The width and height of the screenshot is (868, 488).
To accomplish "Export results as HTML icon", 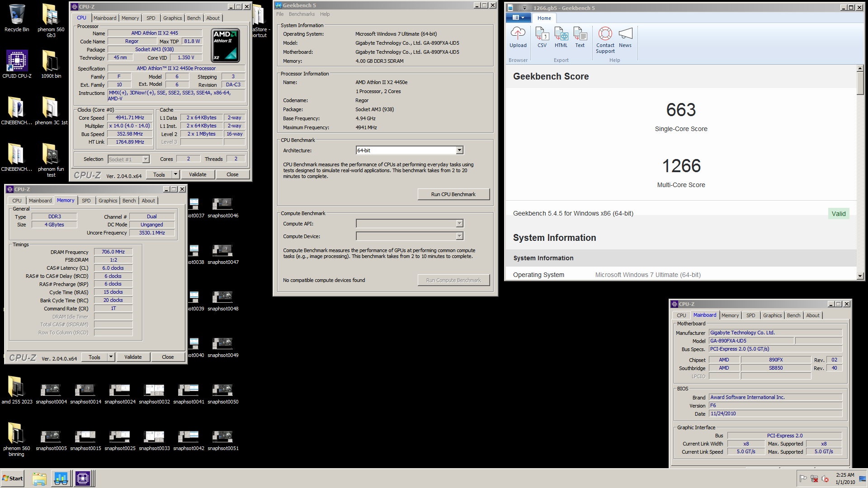I will 561,37.
